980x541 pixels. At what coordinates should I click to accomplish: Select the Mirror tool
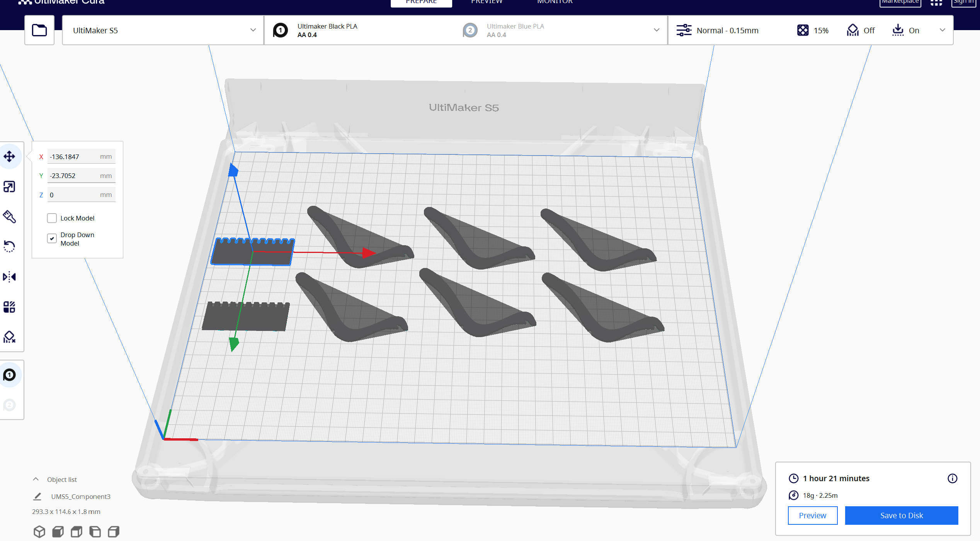pyautogui.click(x=10, y=277)
